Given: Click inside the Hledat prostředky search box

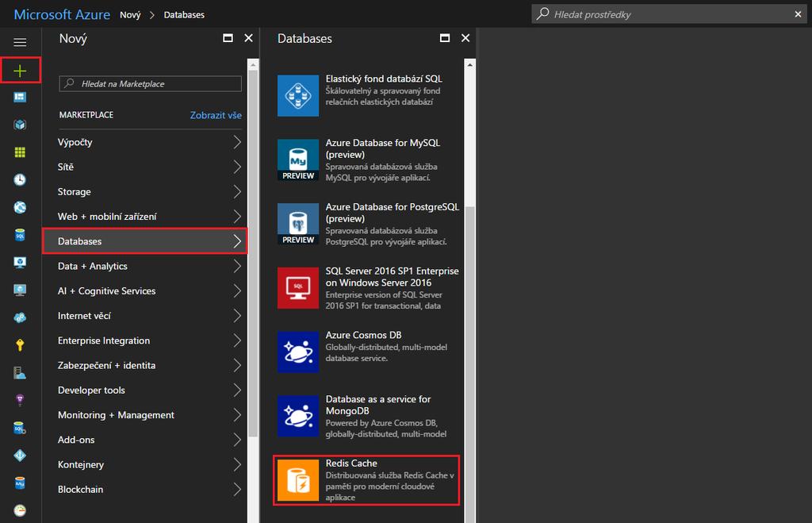Looking at the screenshot, I should click(x=668, y=14).
